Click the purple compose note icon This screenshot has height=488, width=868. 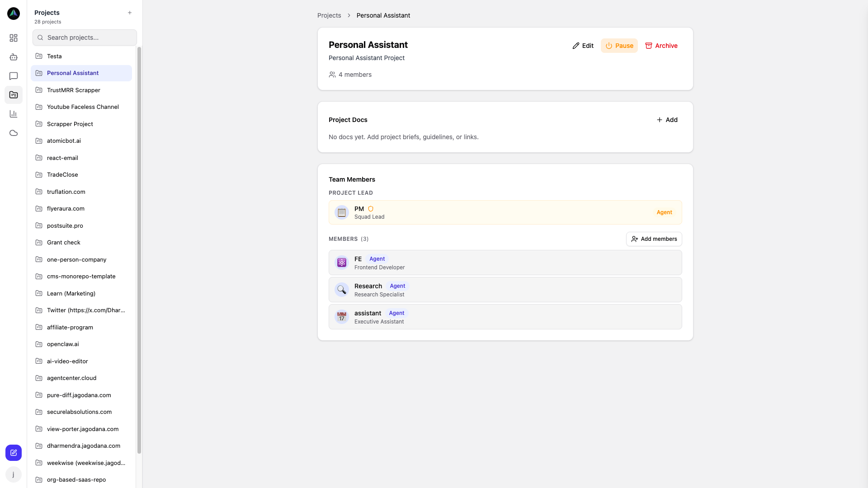[x=14, y=453]
